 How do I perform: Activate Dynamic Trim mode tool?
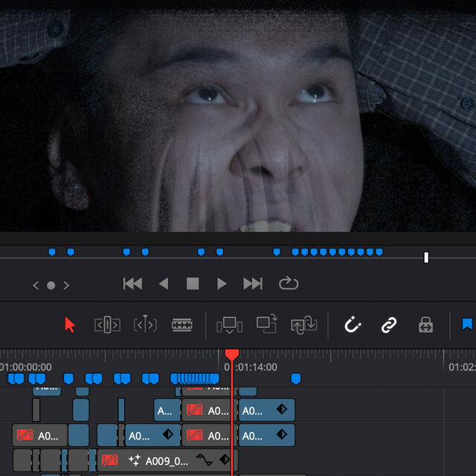145,324
